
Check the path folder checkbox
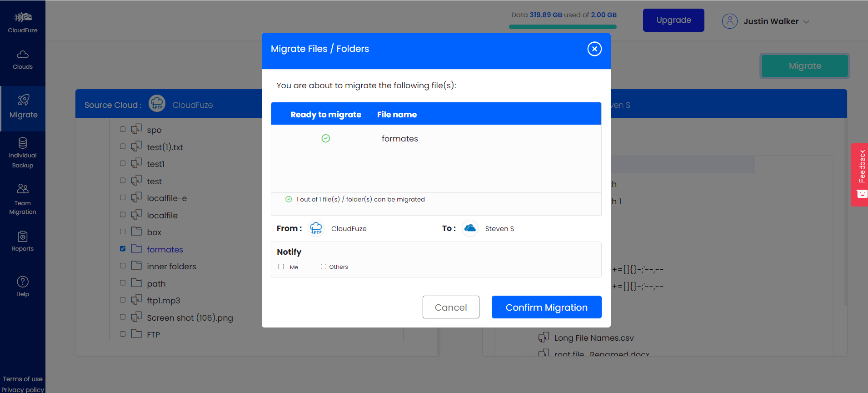coord(123,283)
